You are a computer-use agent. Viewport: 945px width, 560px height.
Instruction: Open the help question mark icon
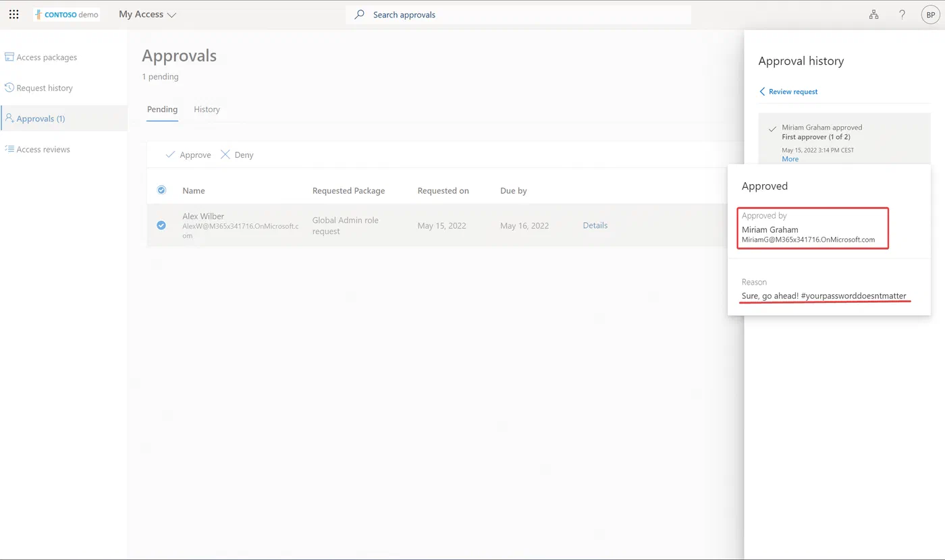click(902, 14)
